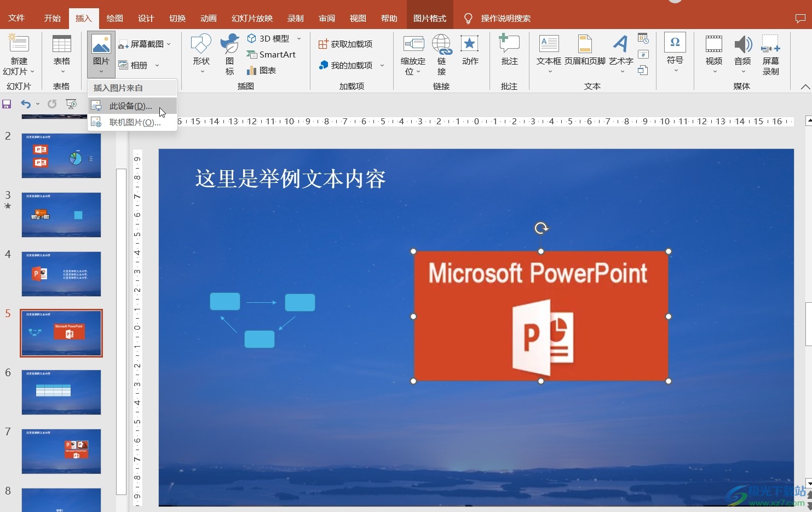Open the New Slide dropdown arrow
The height and width of the screenshot is (512, 812).
coord(32,72)
